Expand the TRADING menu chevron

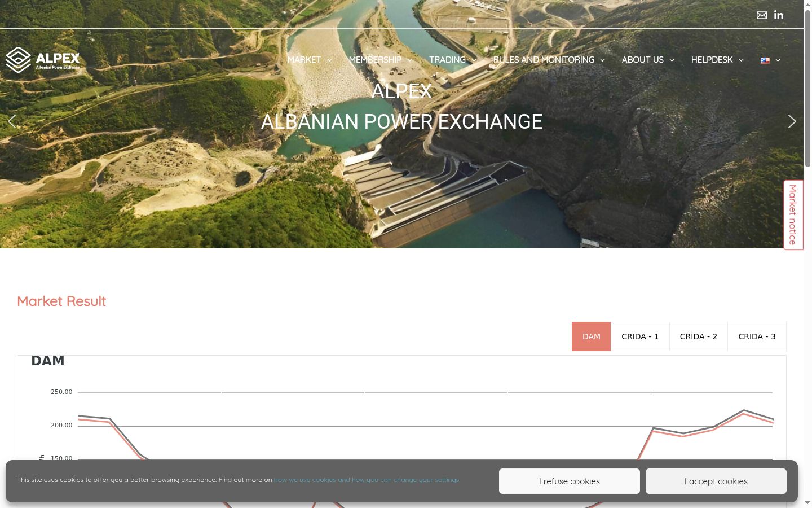[474, 60]
